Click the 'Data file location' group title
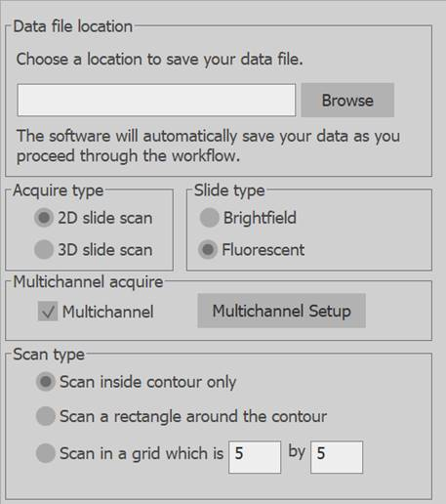The image size is (446, 504). click(x=73, y=26)
